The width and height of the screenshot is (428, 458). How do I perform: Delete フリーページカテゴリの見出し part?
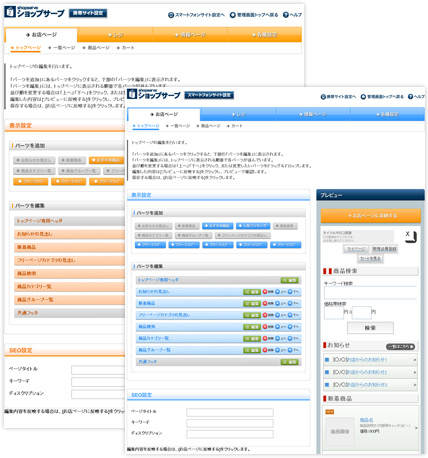coord(268,315)
